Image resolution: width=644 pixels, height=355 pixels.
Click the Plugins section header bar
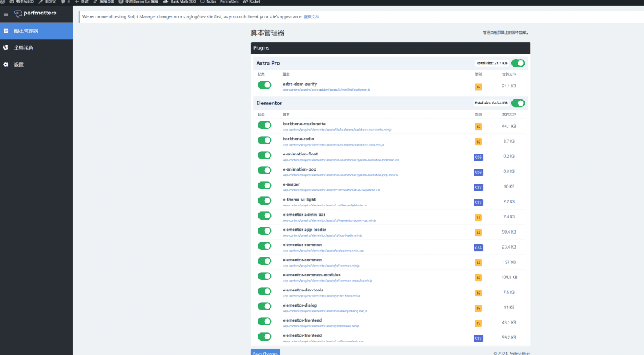coord(390,48)
